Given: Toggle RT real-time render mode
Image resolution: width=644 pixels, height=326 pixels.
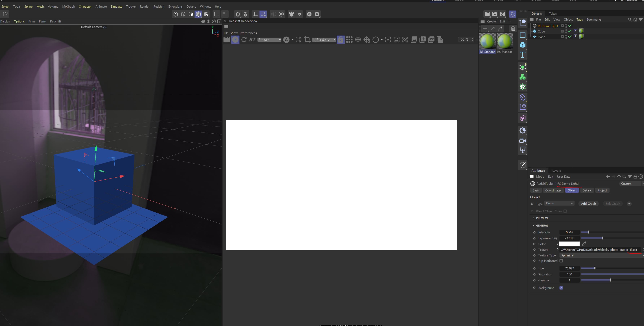Looking at the screenshot, I should click(x=252, y=40).
